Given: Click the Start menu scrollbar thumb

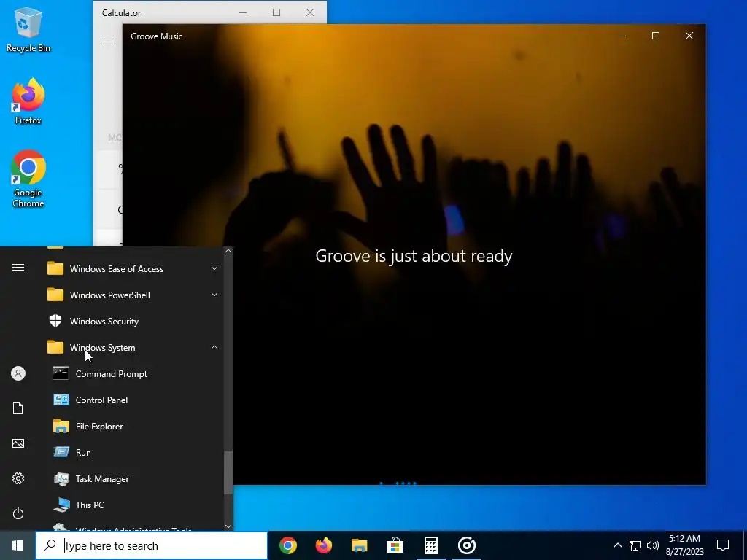Looking at the screenshot, I should click(x=228, y=472).
